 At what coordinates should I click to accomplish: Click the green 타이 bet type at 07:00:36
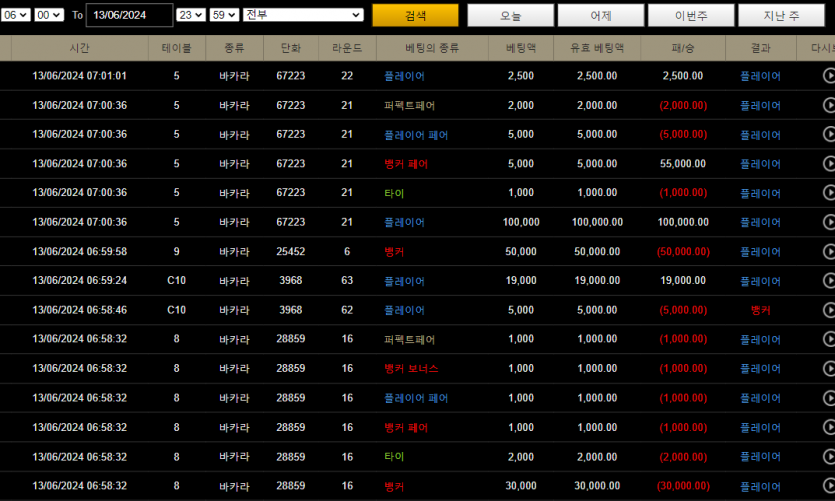pyautogui.click(x=394, y=193)
